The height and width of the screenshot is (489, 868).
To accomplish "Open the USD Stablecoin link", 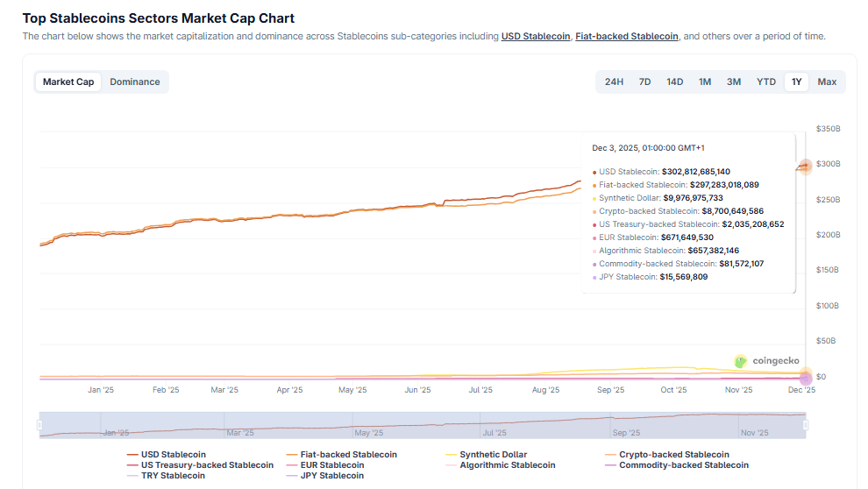I will coord(535,37).
